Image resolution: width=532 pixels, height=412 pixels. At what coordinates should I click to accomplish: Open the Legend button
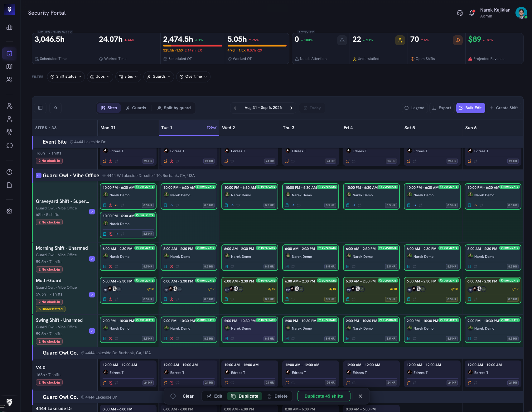(414, 108)
